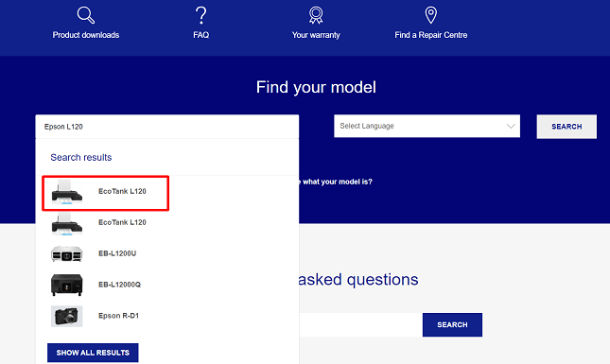Open the FAQ text link

tap(201, 35)
